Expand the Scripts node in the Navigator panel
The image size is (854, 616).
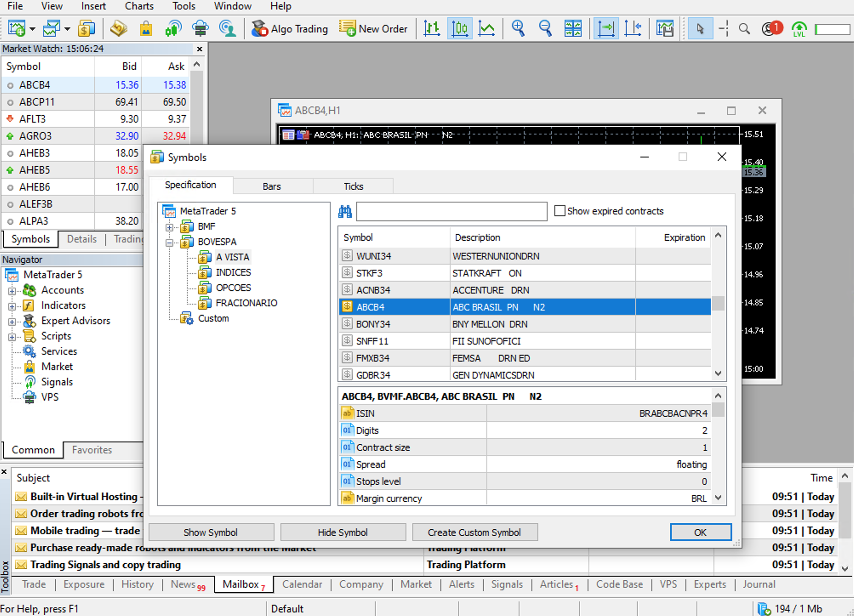[x=12, y=337]
